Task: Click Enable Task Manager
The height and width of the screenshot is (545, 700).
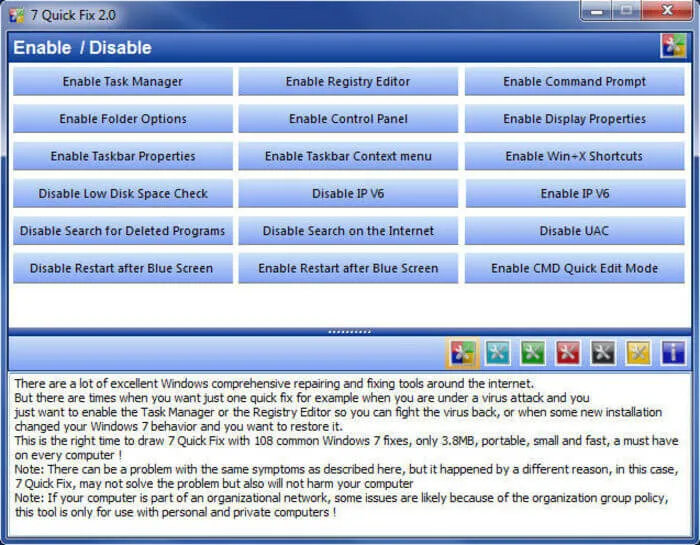Action: (x=122, y=82)
